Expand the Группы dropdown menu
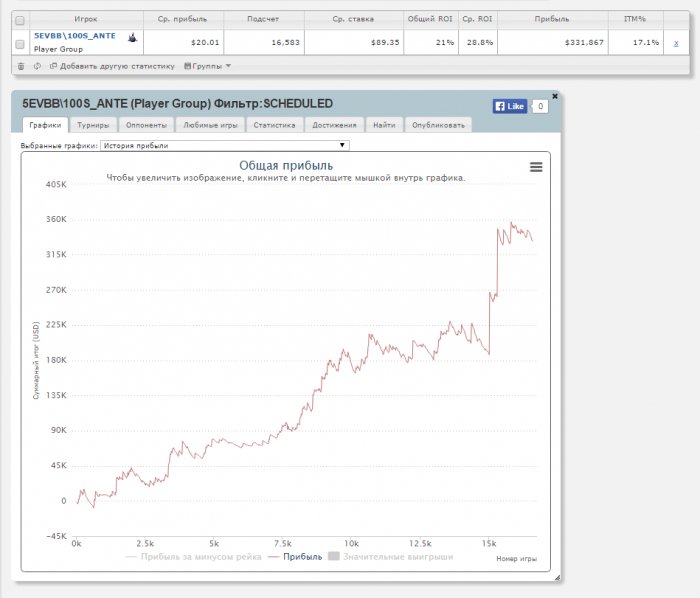Image resolution: width=700 pixels, height=598 pixels. click(x=208, y=66)
